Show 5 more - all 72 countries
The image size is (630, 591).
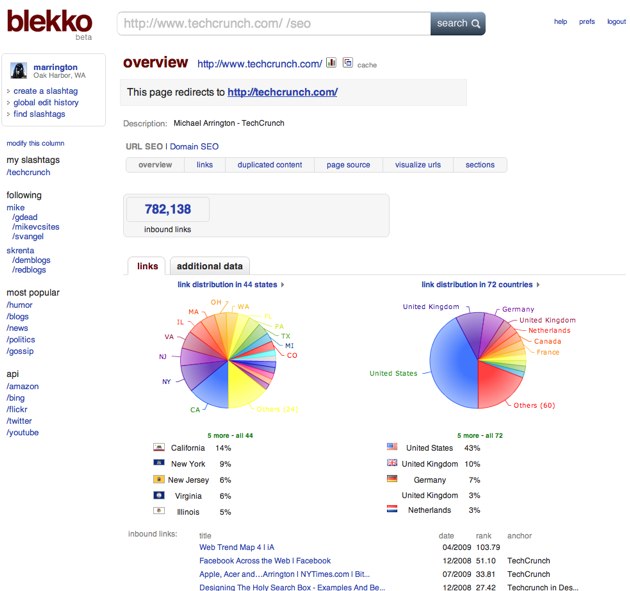(x=480, y=436)
